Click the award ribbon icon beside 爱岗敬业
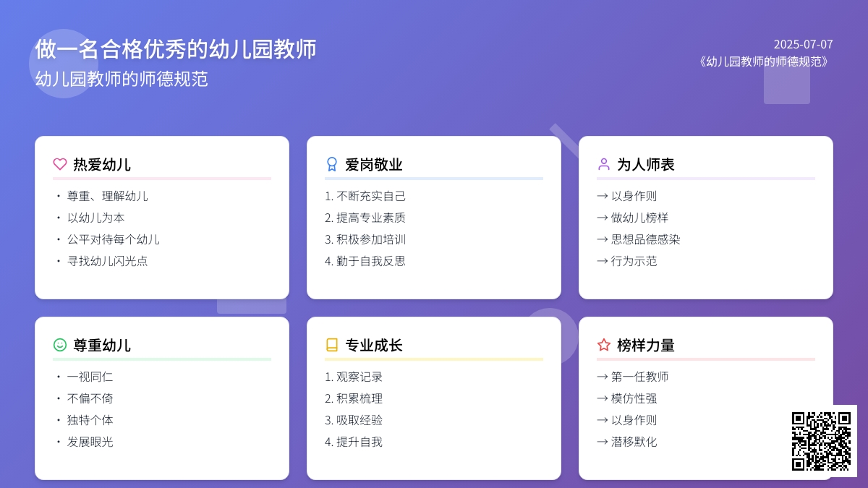This screenshot has width=868, height=488. [x=332, y=164]
